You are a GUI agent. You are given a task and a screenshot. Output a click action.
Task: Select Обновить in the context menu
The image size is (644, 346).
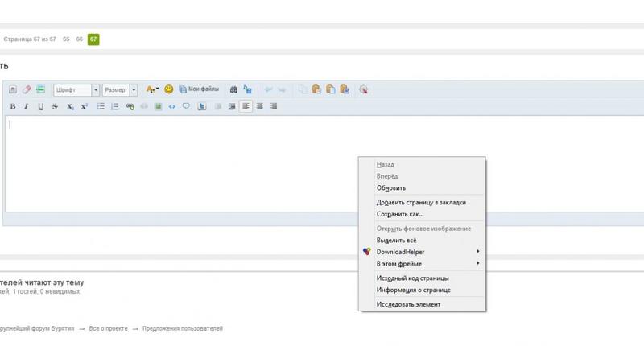[390, 187]
